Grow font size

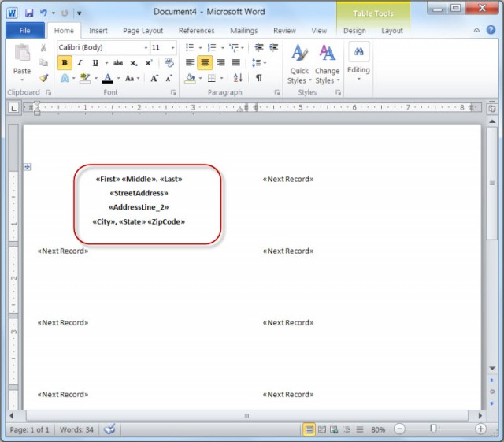coord(154,78)
